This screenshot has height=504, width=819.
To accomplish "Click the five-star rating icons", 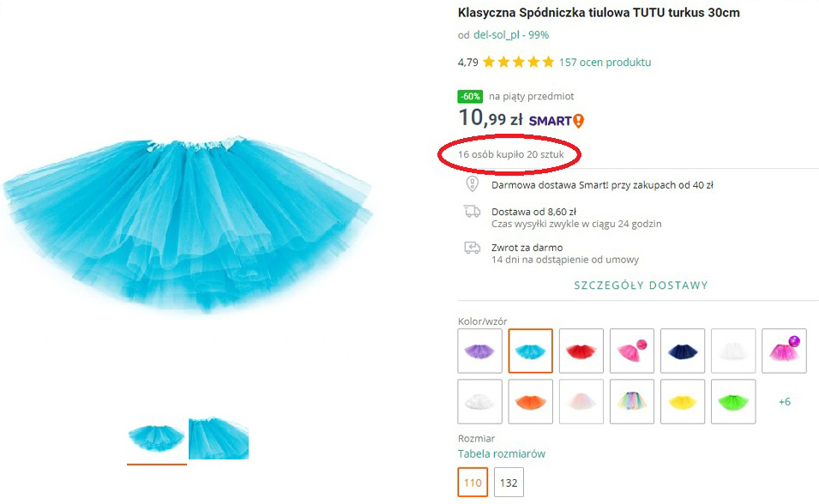I will tap(518, 62).
